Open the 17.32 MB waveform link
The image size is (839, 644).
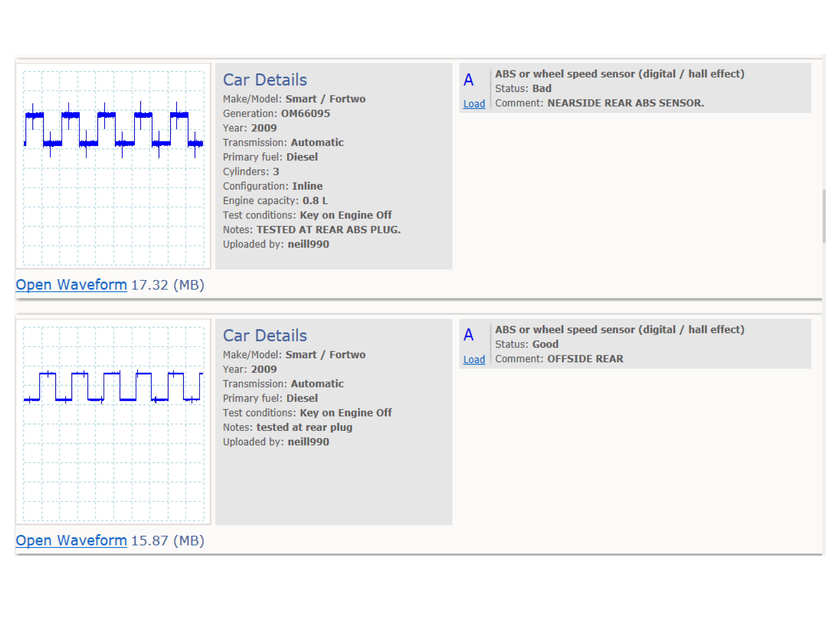pos(71,285)
